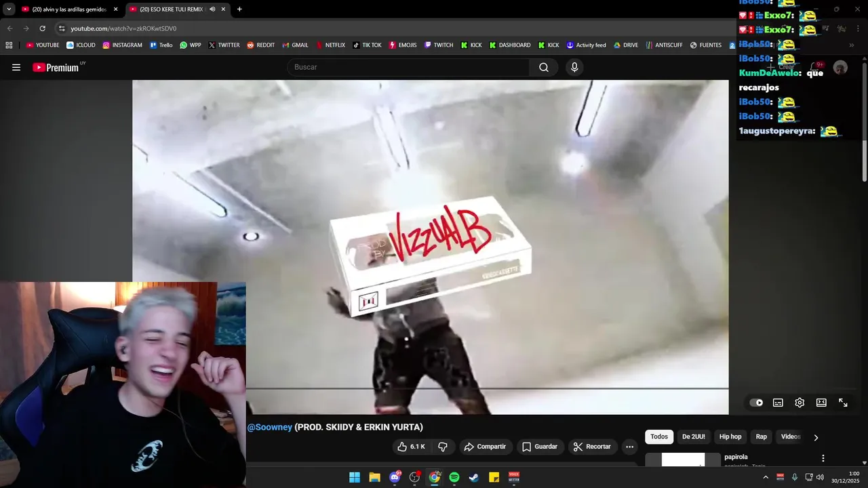Open the Trello bookmark

point(161,45)
